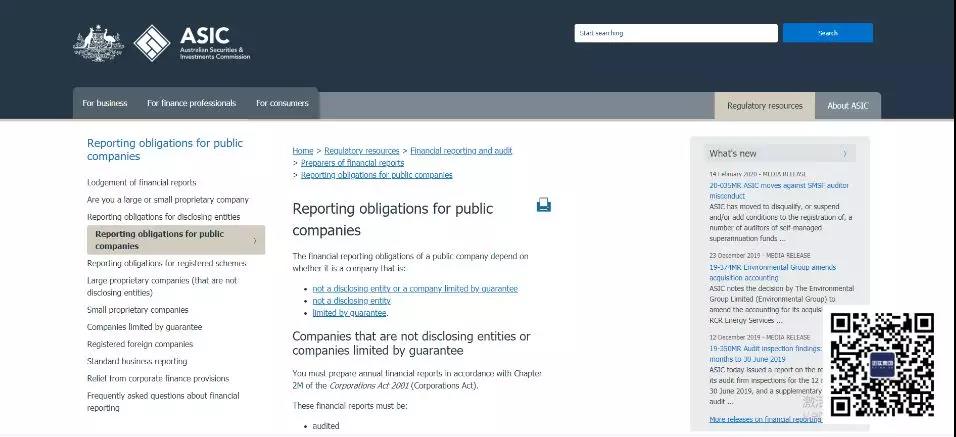Viewport: 956px width, 437px height.
Task: Click the Australian coat of arms emblem
Action: pos(98,43)
